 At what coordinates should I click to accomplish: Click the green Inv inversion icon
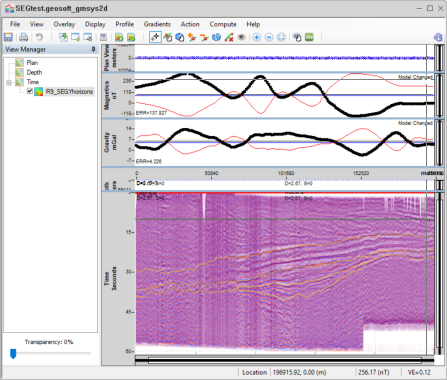(x=309, y=37)
